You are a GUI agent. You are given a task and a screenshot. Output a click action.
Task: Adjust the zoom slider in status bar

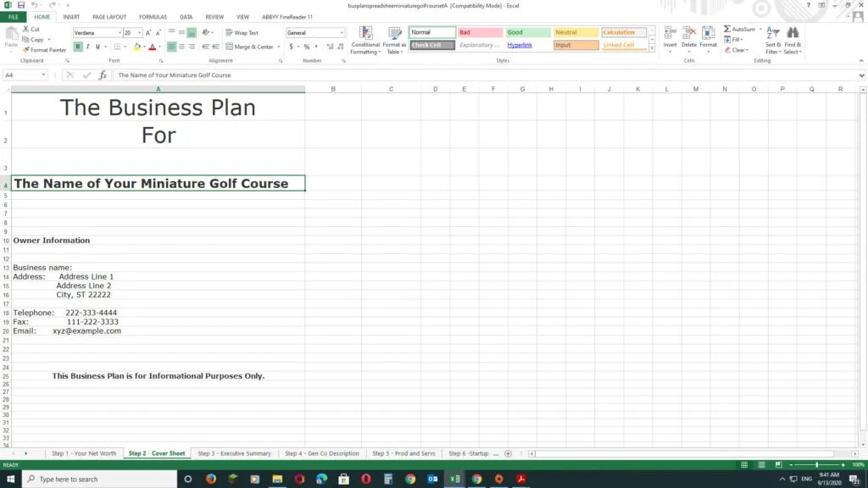point(816,465)
